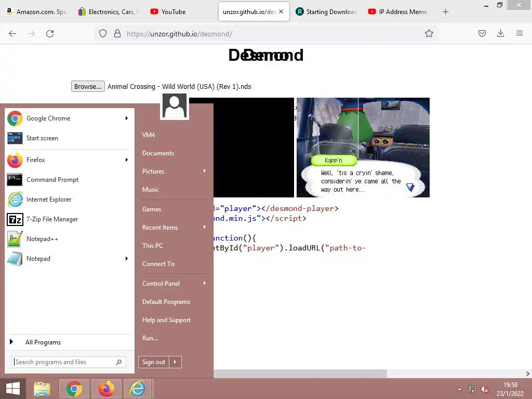Focus Search programs and files box
This screenshot has height=399, width=532.
[69, 362]
